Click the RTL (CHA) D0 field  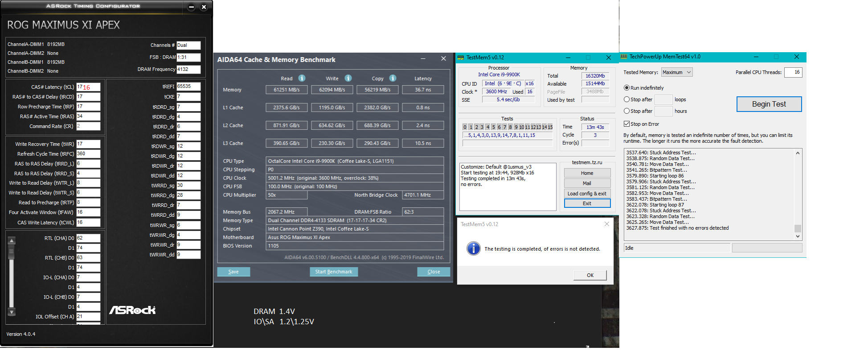click(x=88, y=238)
